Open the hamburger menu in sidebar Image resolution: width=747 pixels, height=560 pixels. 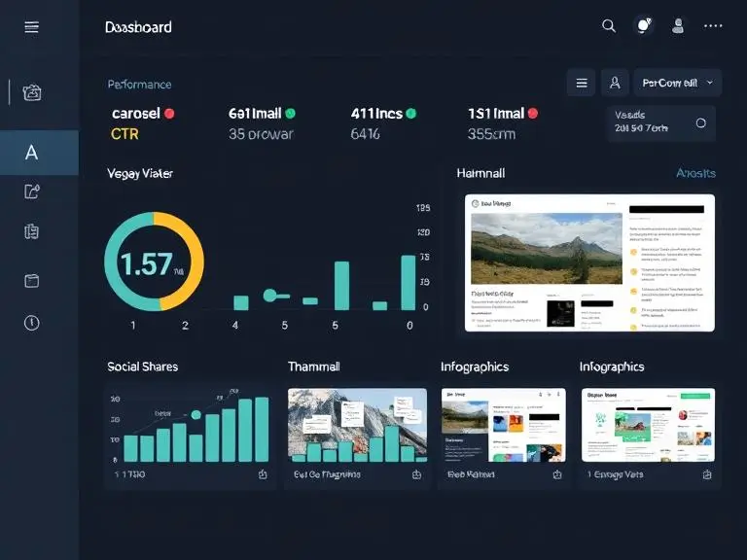click(x=31, y=27)
